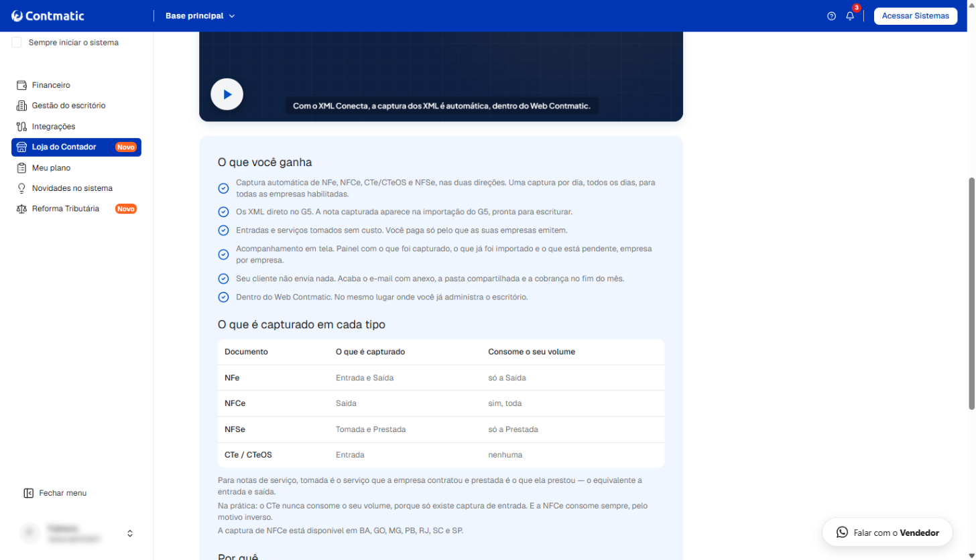Open the Novidades no sistema menu item

(x=76, y=188)
